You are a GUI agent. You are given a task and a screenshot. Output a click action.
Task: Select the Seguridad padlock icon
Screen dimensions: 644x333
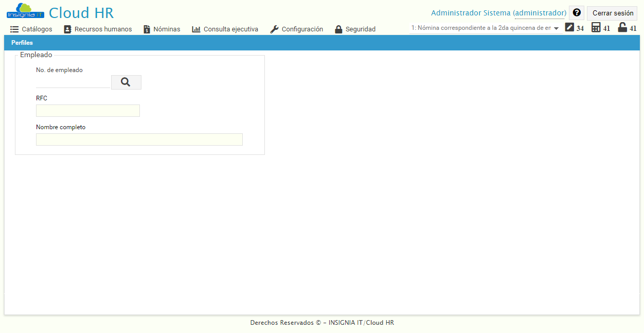point(338,29)
